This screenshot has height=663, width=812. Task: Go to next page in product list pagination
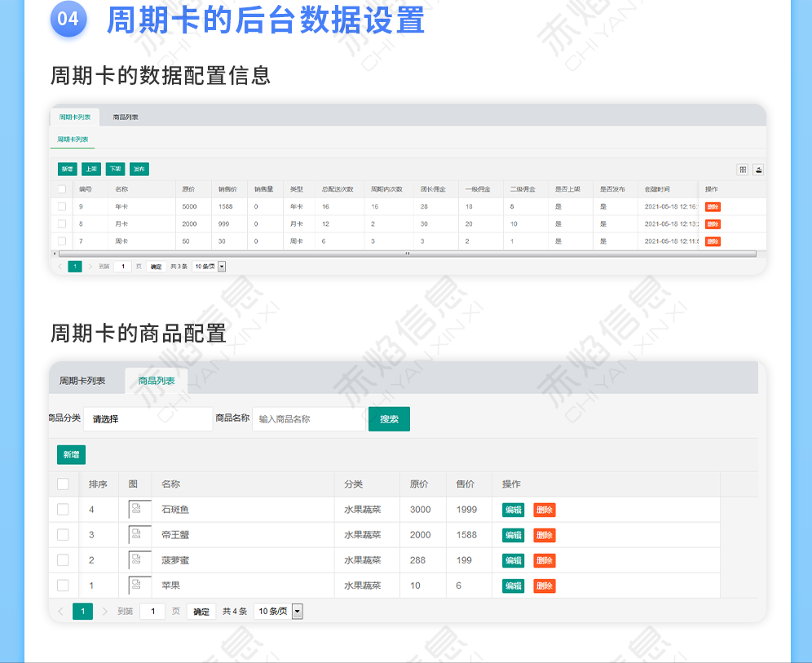click(104, 612)
